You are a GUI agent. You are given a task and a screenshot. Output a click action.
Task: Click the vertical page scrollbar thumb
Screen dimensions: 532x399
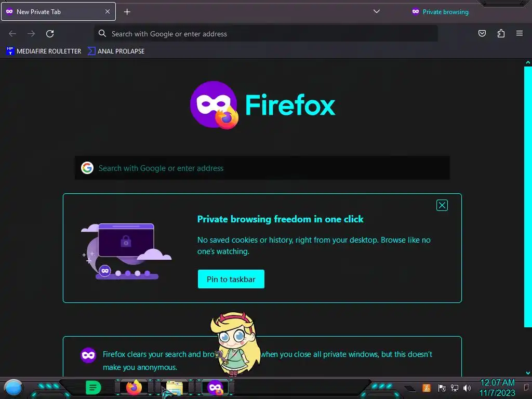point(528,197)
